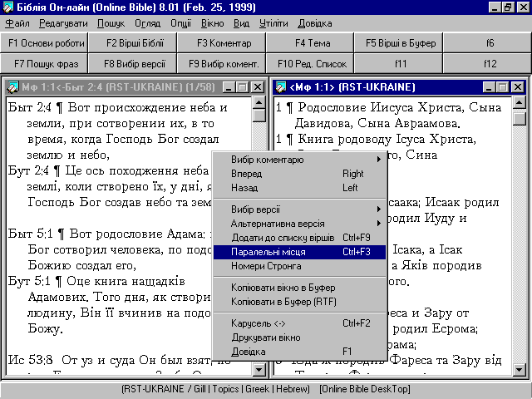Click F5 Вірші в Буфер button

(x=401, y=42)
